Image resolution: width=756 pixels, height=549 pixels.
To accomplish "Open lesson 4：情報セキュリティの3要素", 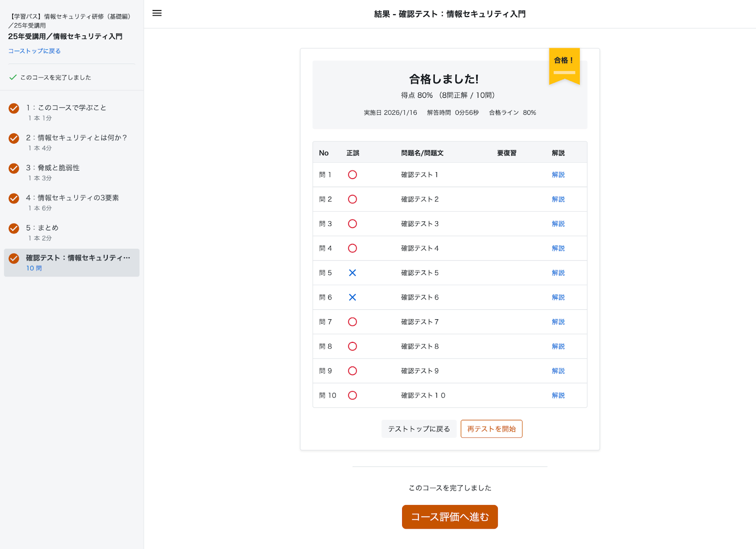I will (72, 202).
